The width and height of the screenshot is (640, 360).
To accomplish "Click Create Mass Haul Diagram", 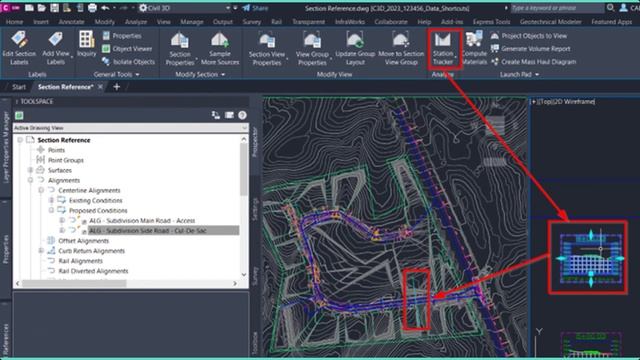I will (533, 62).
